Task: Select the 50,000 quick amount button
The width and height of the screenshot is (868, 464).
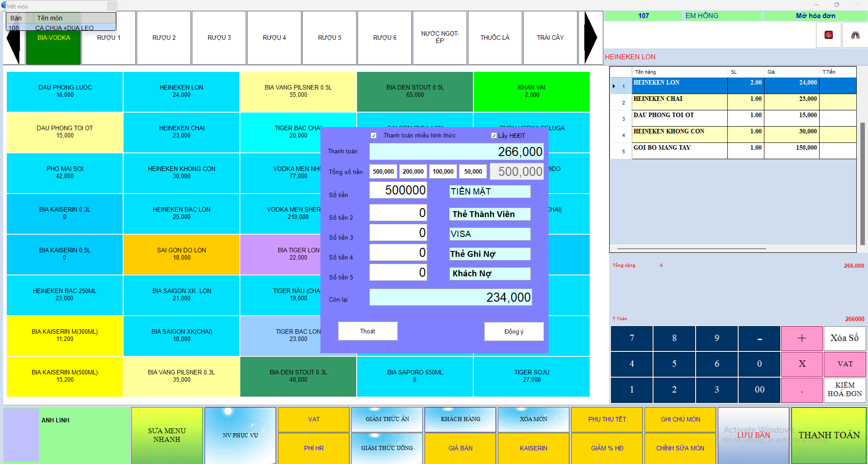Action: [x=473, y=171]
